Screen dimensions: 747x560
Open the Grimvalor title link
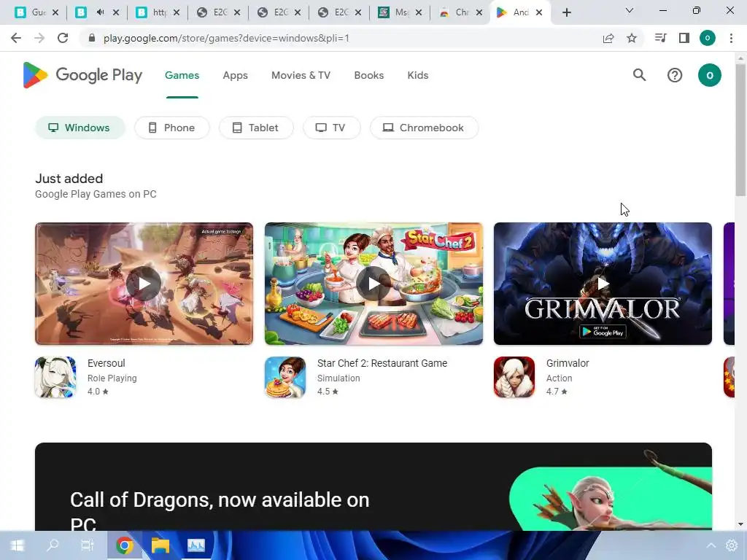coord(568,363)
